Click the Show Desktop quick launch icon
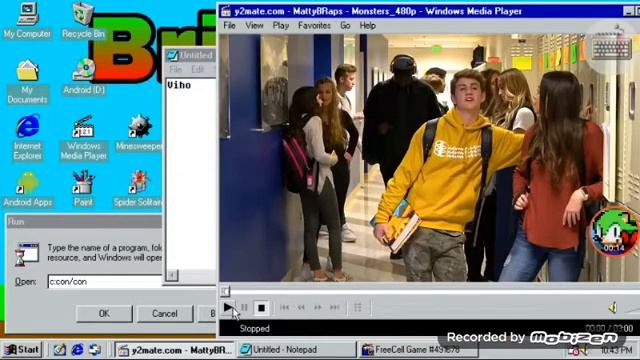Screen dimensions: 640x360 pos(60,350)
